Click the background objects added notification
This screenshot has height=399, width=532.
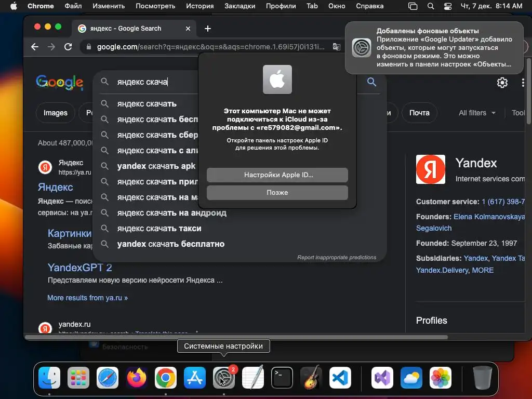[434, 47]
